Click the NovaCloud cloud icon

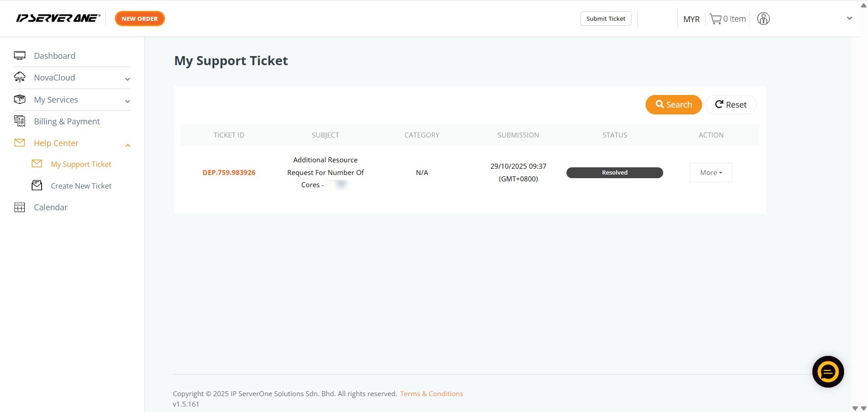tap(19, 77)
